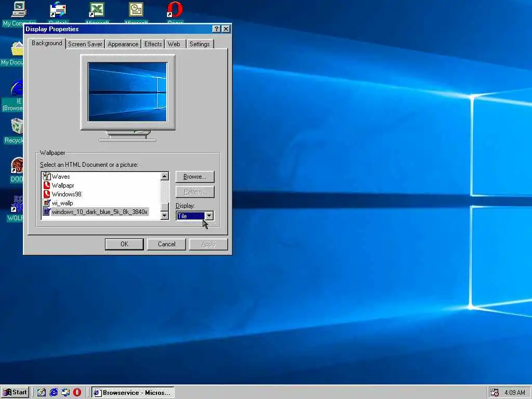Open the Settings tab
Viewport: 532px width, 399px height.
199,44
